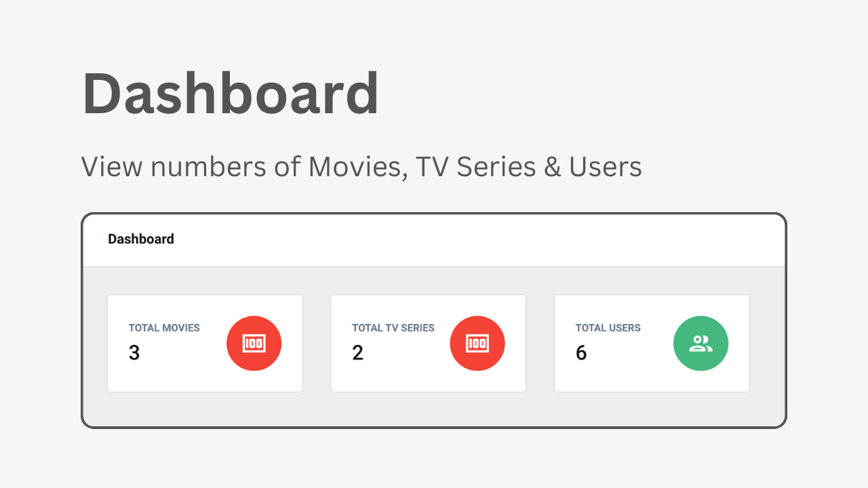Image resolution: width=868 pixels, height=488 pixels.
Task: Click the TOTAL TV SERIES label
Action: [x=393, y=328]
